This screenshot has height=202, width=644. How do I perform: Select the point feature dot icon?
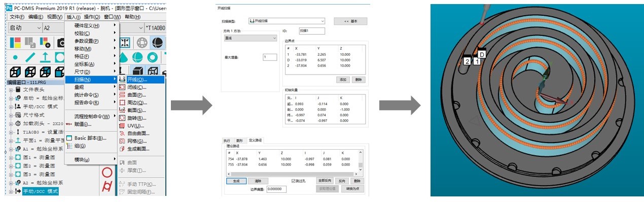[x=15, y=57]
